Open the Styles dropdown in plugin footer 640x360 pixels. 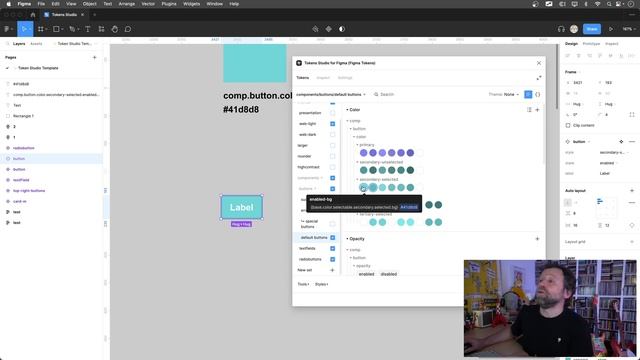(x=322, y=284)
